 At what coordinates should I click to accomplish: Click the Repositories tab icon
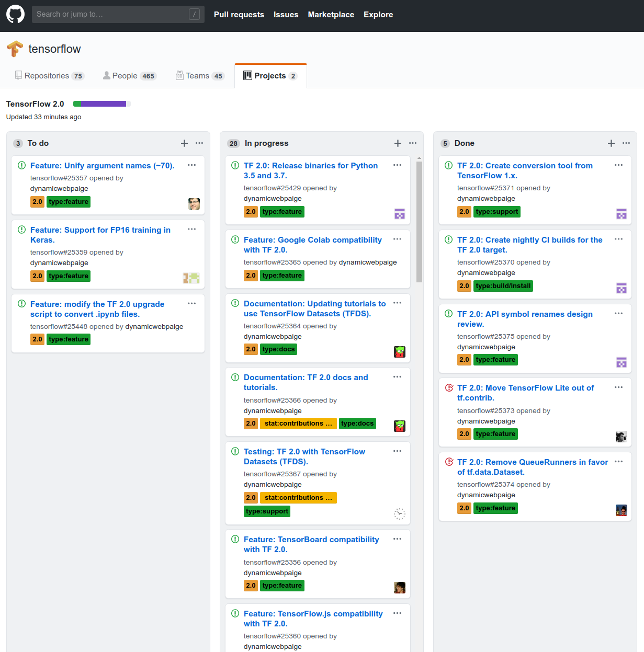click(x=19, y=75)
